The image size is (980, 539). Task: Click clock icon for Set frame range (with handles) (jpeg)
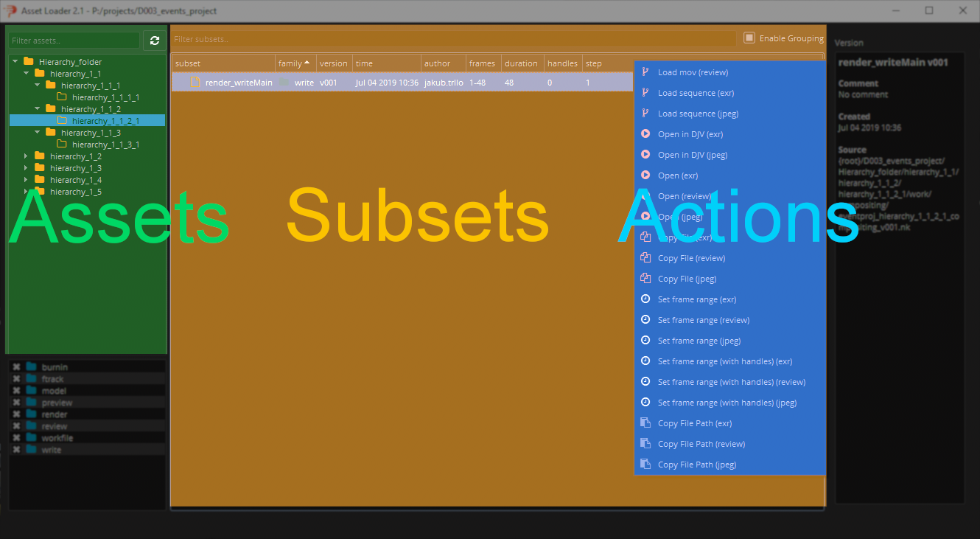[645, 403]
